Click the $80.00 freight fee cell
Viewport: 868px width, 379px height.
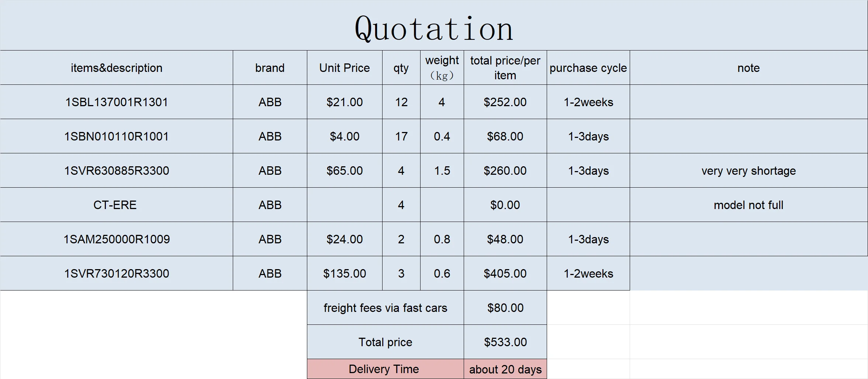coord(505,308)
